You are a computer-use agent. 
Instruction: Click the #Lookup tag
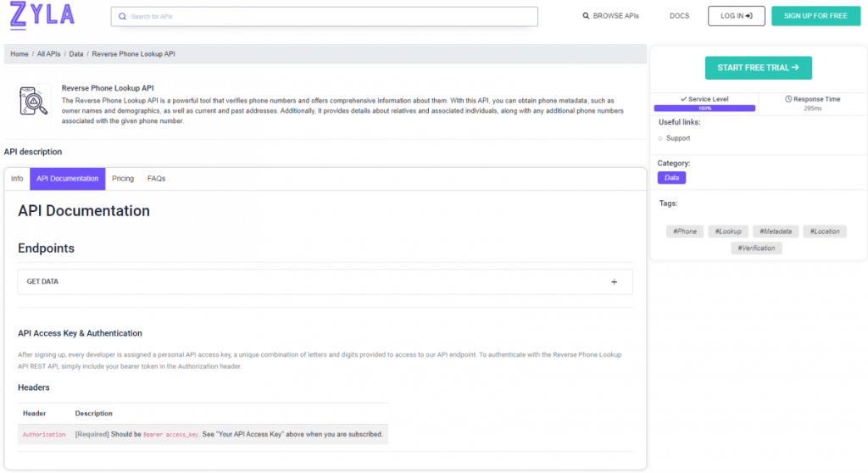pyautogui.click(x=728, y=231)
